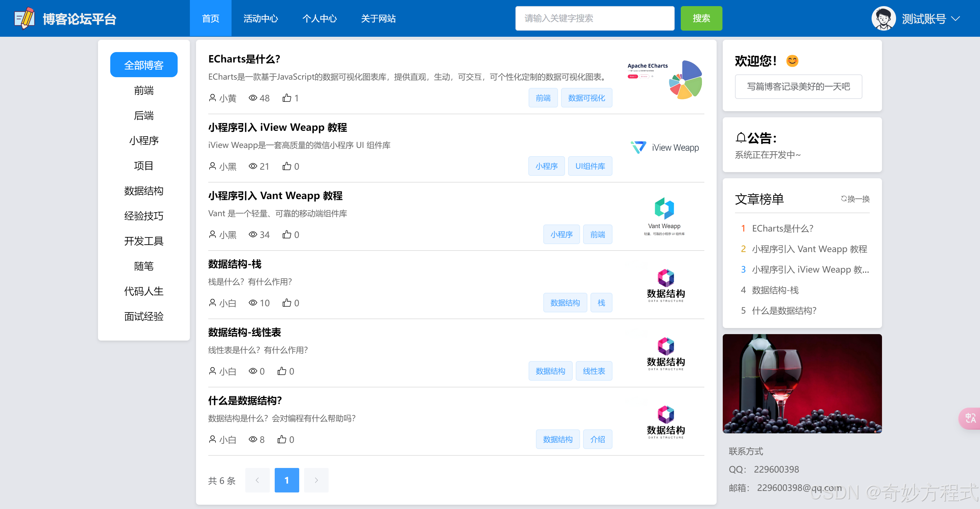The width and height of the screenshot is (980, 509).
Task: Click the 栈 tag
Action: pyautogui.click(x=601, y=303)
